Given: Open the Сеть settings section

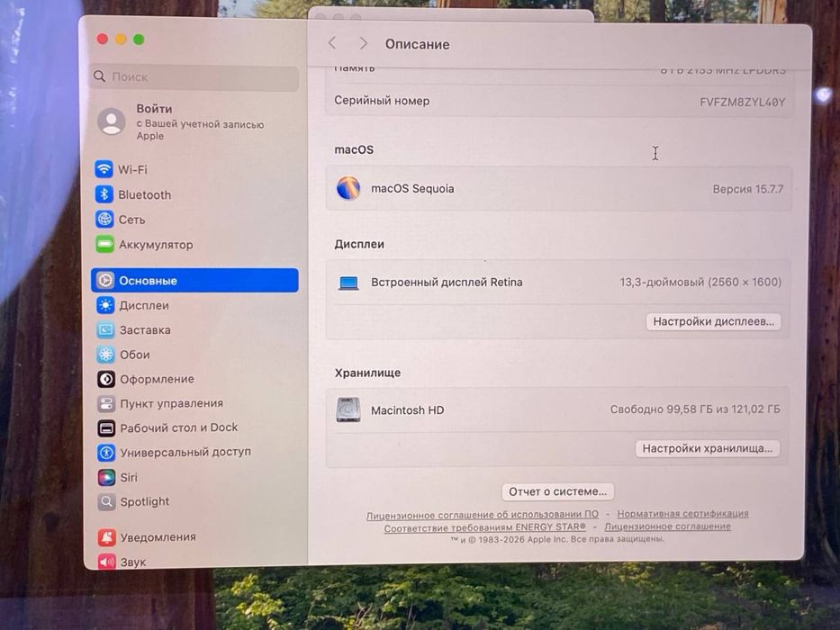Looking at the screenshot, I should 195,219.
